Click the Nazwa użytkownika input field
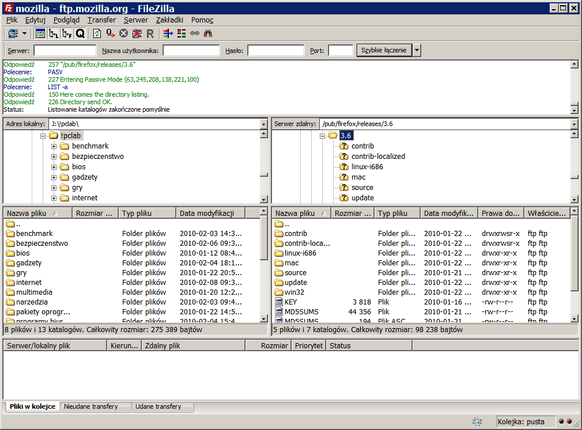The width and height of the screenshot is (582, 430). (x=191, y=51)
